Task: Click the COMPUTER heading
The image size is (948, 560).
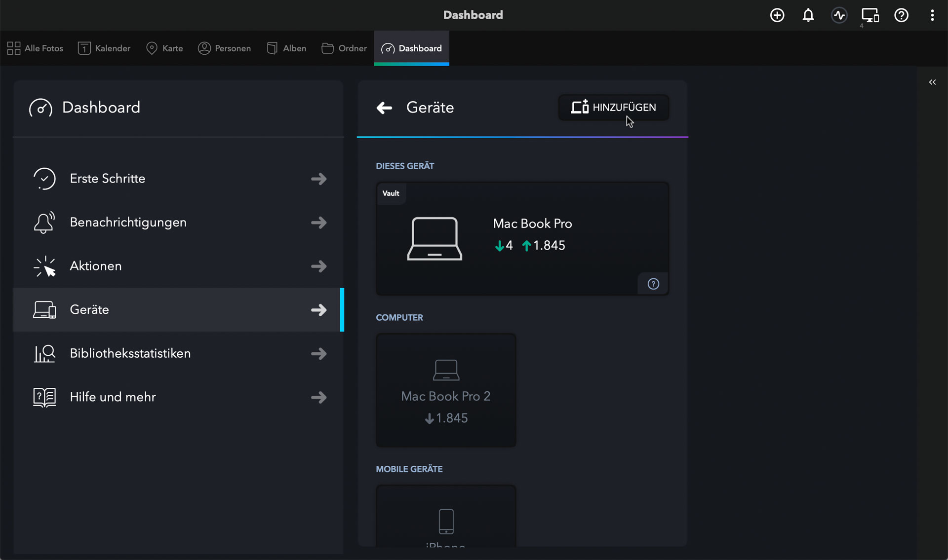Action: point(399,318)
